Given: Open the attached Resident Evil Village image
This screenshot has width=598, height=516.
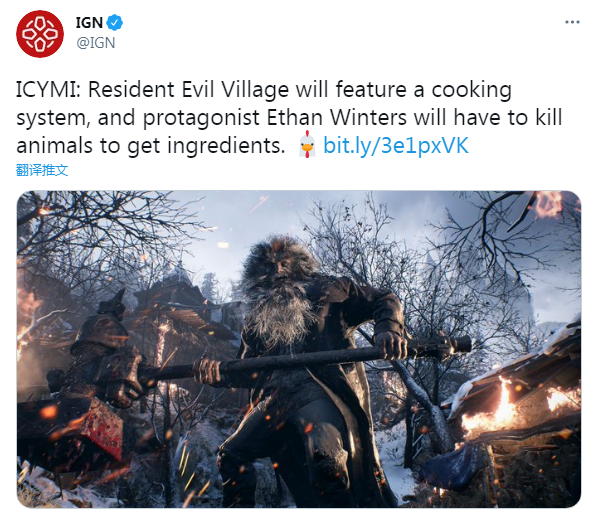Looking at the screenshot, I should click(299, 349).
